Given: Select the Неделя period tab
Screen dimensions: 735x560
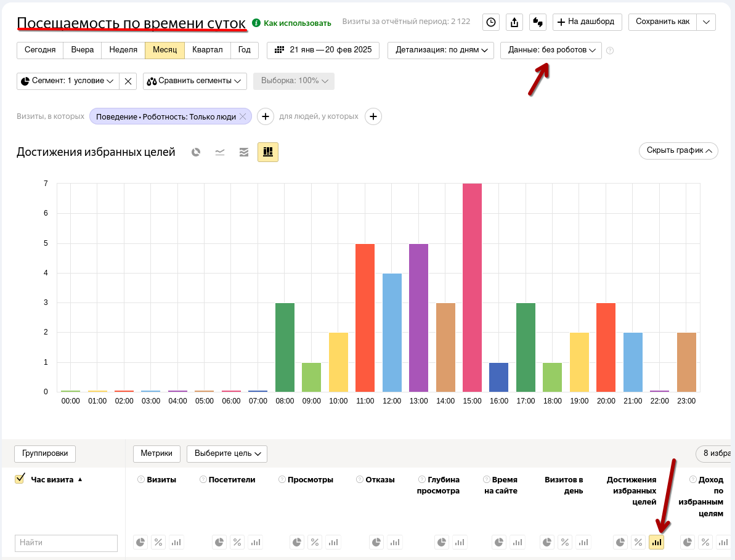Looking at the screenshot, I should [123, 50].
